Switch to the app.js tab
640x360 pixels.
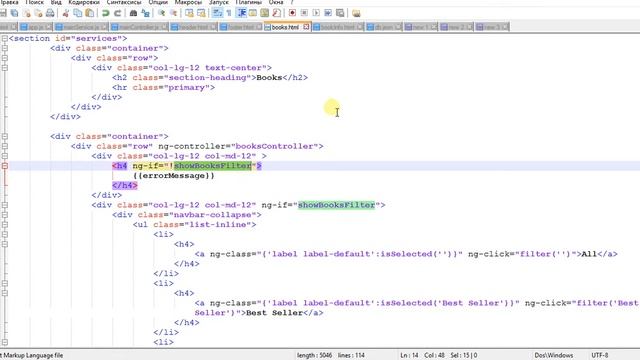36,27
